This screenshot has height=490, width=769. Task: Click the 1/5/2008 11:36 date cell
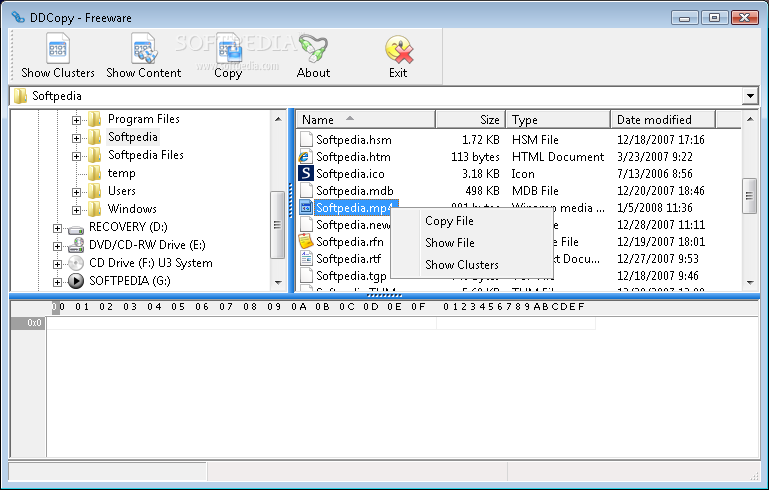pyautogui.click(x=655, y=207)
